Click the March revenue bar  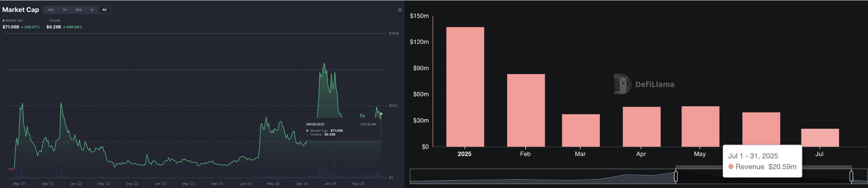click(581, 131)
